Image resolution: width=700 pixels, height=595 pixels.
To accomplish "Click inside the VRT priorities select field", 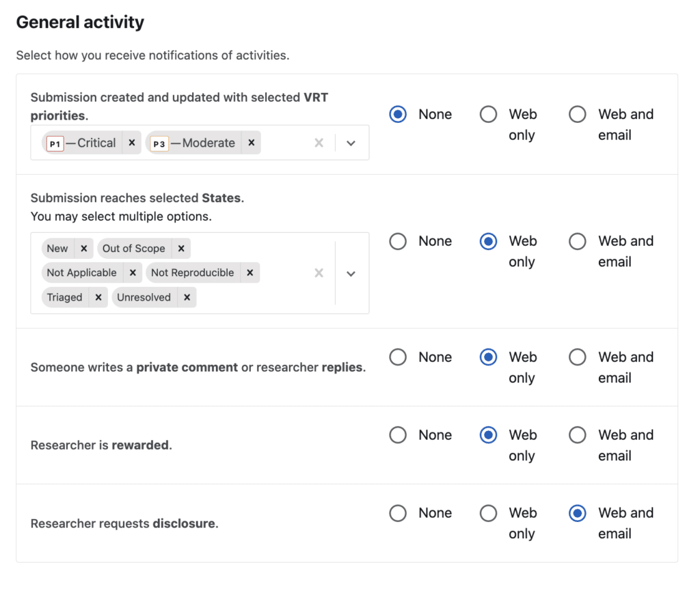I will pyautogui.click(x=287, y=143).
